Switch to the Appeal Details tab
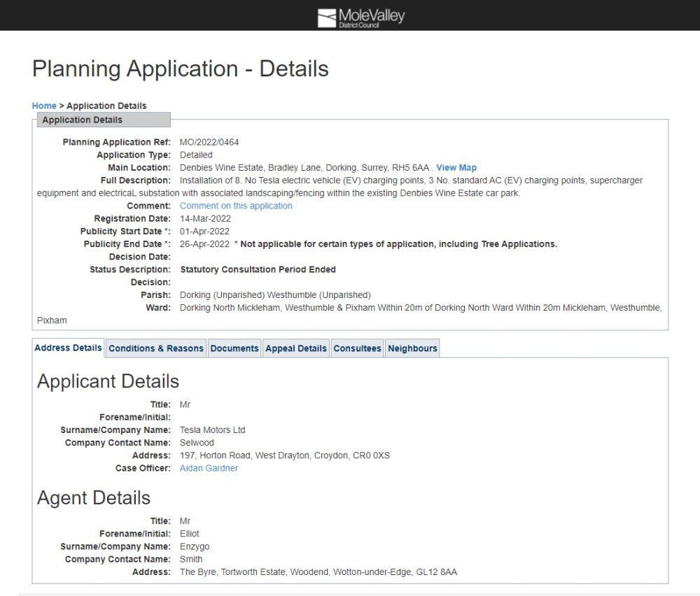This screenshot has width=700, height=596. [x=296, y=348]
